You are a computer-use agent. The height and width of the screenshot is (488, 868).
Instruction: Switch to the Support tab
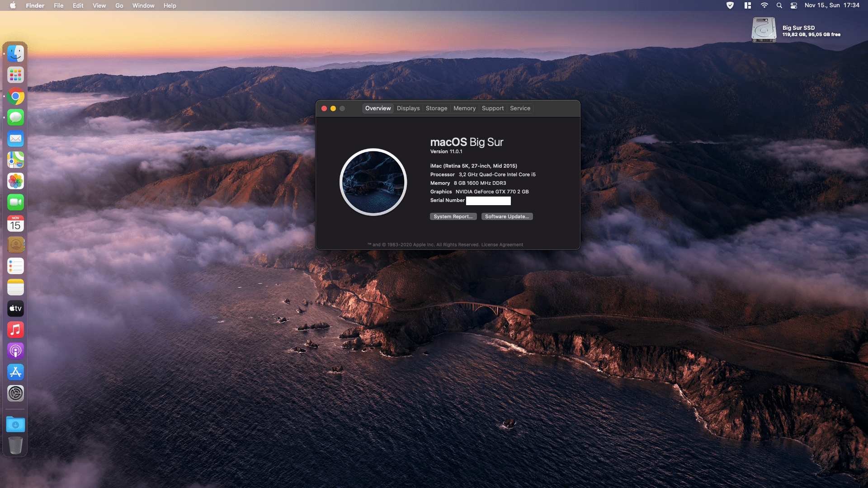[492, 108]
